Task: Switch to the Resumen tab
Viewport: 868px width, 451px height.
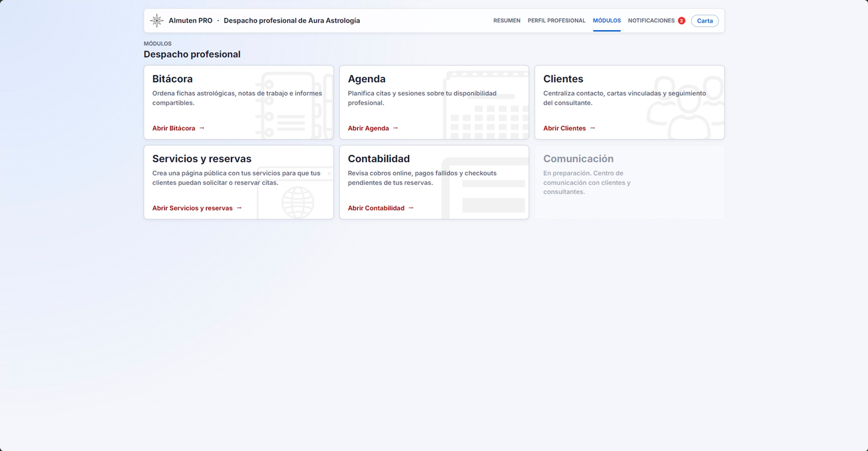Action: click(x=507, y=20)
